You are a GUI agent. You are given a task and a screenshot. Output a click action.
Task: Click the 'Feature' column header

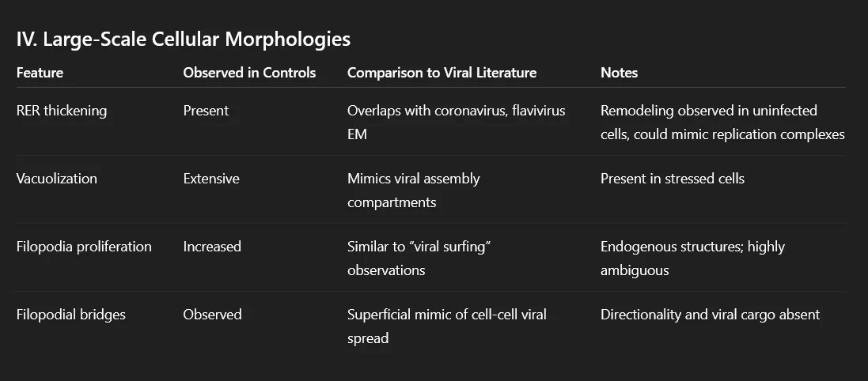40,73
